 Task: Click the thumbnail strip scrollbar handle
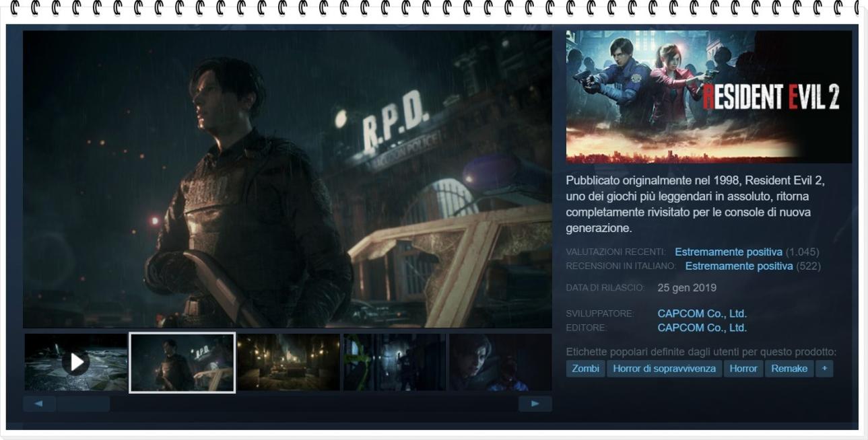83,404
